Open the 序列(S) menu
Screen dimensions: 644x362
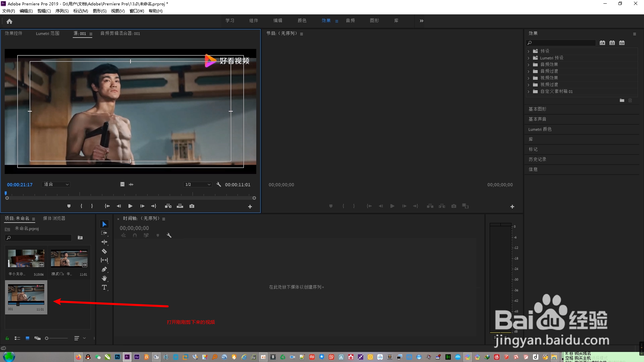coord(62,11)
